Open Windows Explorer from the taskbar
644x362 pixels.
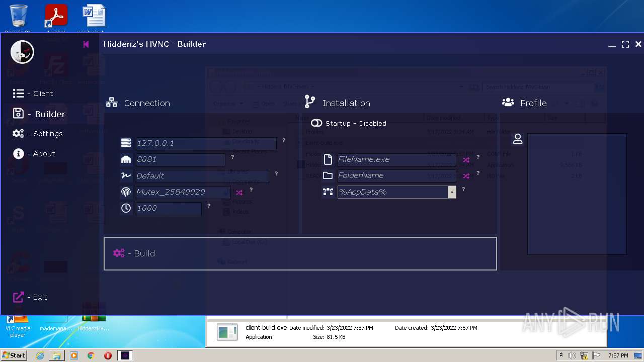57,355
